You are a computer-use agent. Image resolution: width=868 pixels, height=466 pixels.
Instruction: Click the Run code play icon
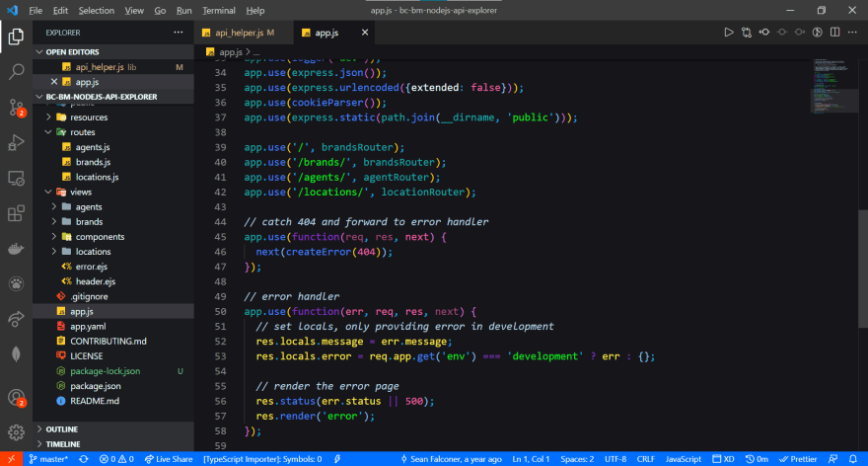(x=729, y=33)
